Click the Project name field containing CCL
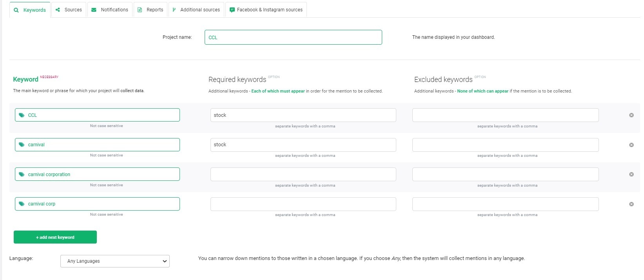The image size is (644, 280). click(x=293, y=37)
